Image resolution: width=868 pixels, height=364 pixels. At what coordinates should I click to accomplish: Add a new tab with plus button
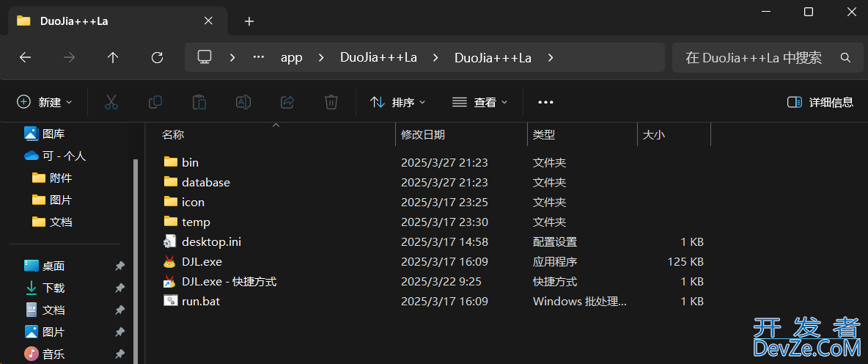249,21
